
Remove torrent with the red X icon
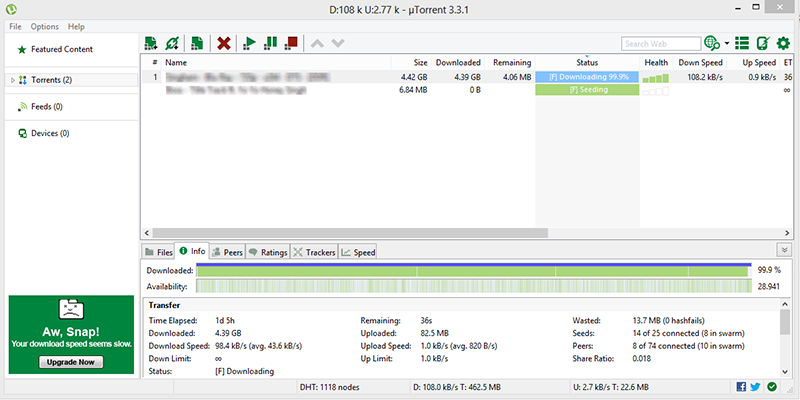click(x=223, y=43)
